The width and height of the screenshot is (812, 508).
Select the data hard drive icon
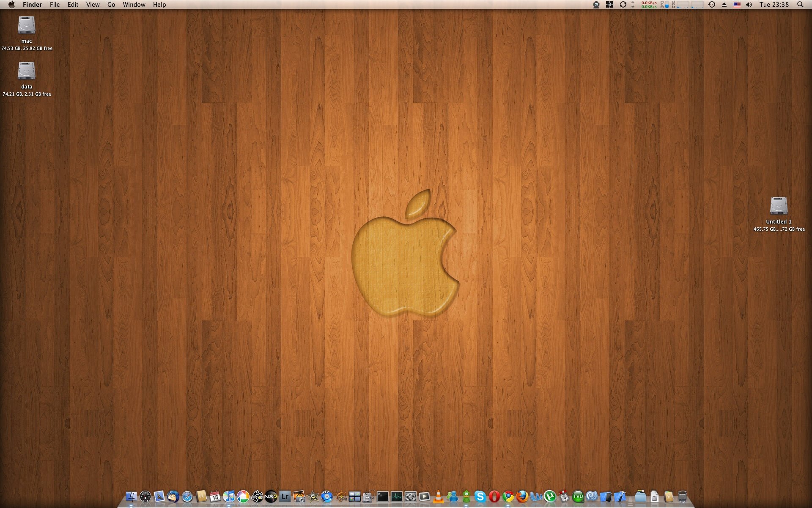coord(26,71)
